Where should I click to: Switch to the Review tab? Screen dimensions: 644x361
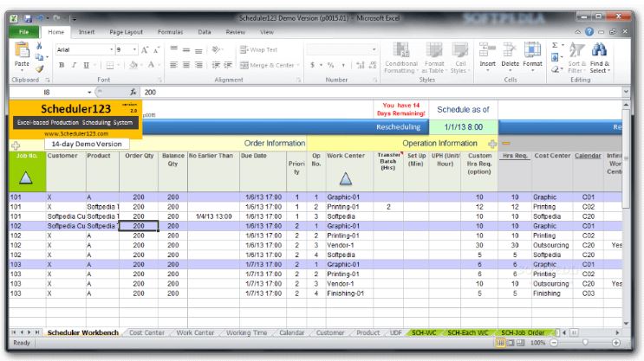(236, 32)
